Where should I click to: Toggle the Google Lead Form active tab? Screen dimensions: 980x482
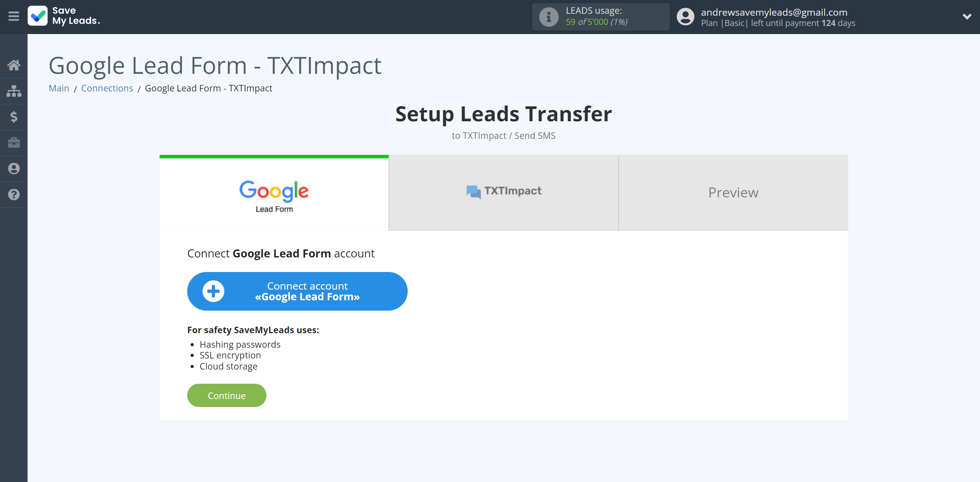[x=274, y=192]
